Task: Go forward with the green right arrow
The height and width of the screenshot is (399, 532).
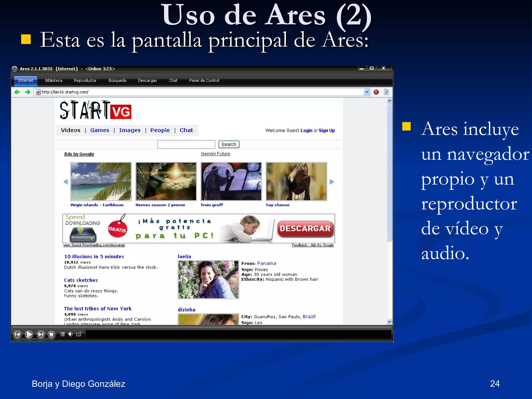Action: [x=28, y=92]
